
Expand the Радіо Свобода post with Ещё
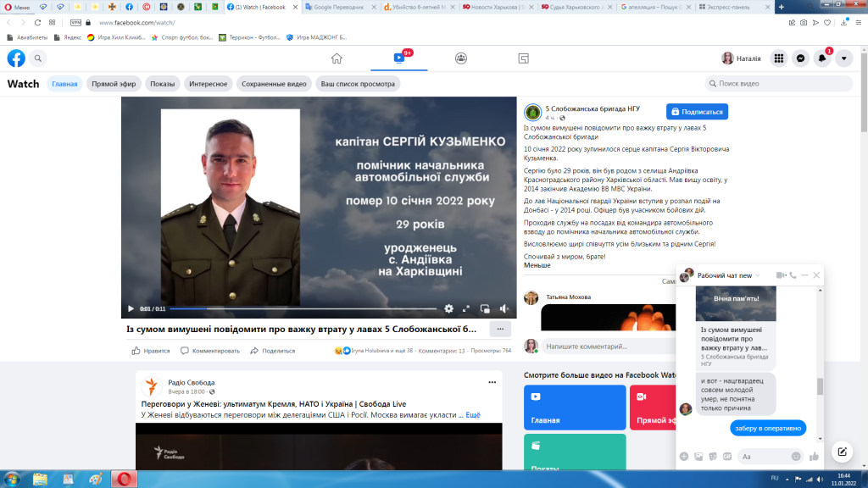tap(473, 415)
